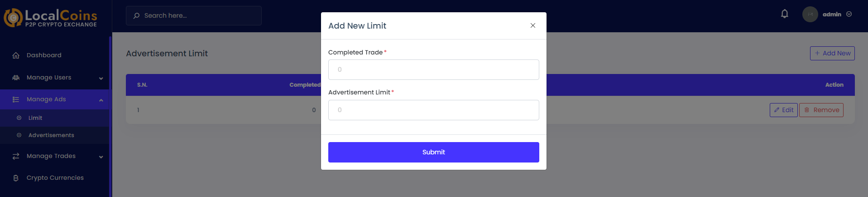The height and width of the screenshot is (197, 868).
Task: Click the Manage Users group icon
Action: pyautogui.click(x=16, y=78)
